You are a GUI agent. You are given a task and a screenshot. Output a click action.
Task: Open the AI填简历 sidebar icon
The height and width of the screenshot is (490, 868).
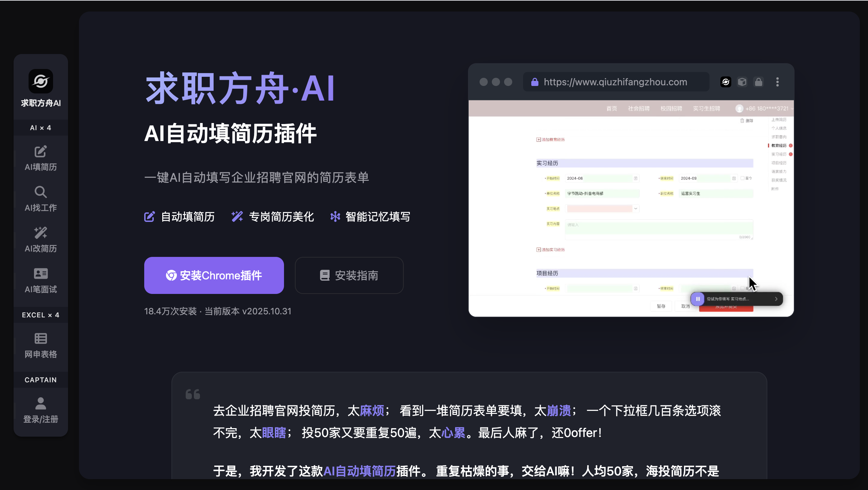click(x=40, y=152)
